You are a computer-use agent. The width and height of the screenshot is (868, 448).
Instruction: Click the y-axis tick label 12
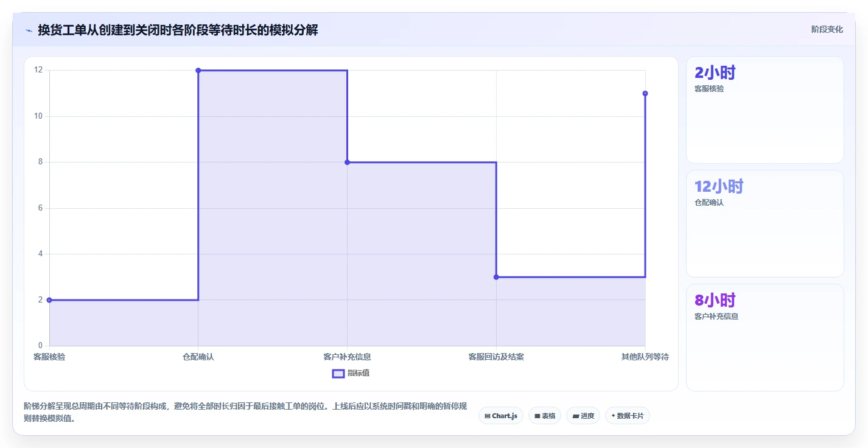38,70
